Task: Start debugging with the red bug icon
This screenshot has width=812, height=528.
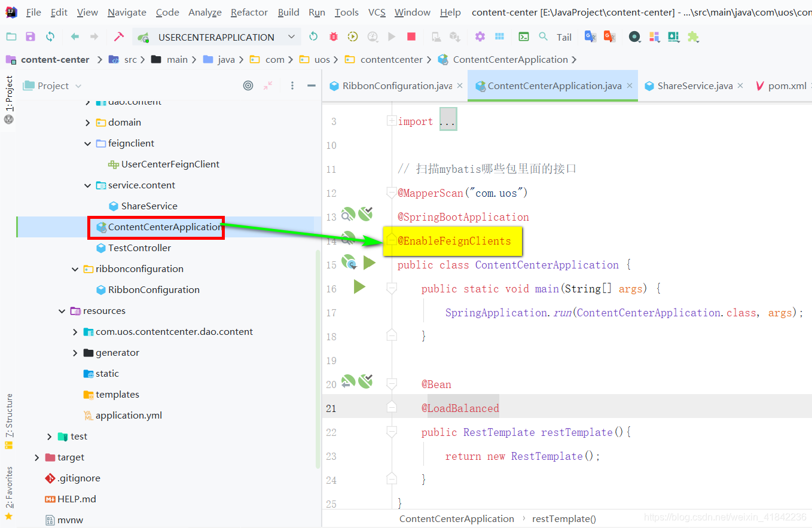Action: tap(333, 37)
